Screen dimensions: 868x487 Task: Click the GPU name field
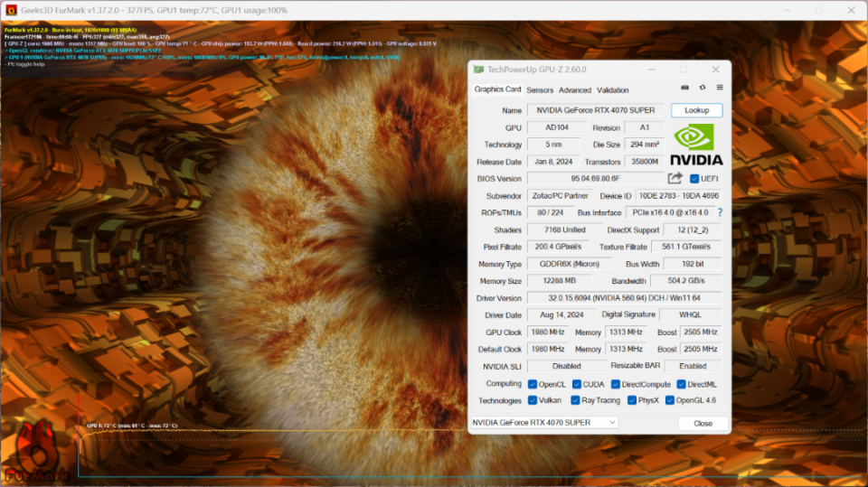[596, 110]
